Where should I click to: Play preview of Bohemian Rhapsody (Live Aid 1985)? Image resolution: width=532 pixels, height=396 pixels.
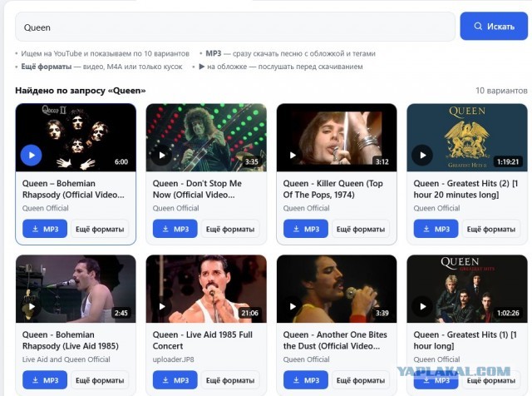32,306
